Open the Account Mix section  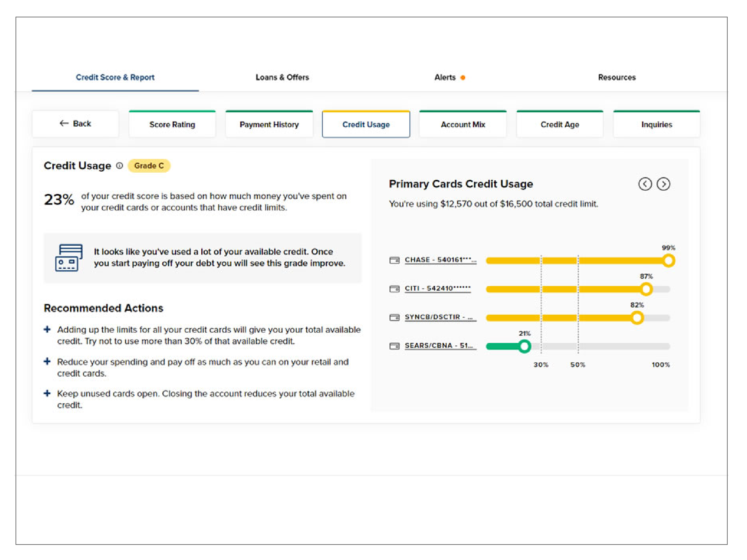[463, 124]
